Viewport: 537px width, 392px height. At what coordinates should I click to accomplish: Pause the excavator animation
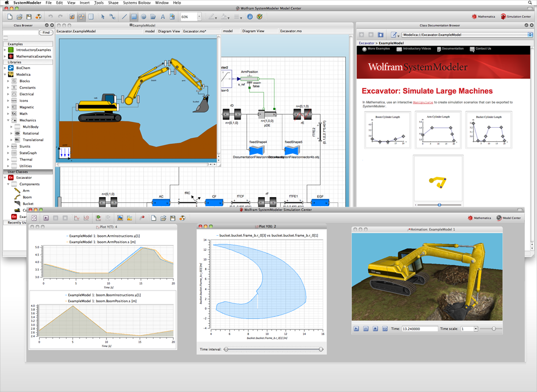tap(366, 329)
